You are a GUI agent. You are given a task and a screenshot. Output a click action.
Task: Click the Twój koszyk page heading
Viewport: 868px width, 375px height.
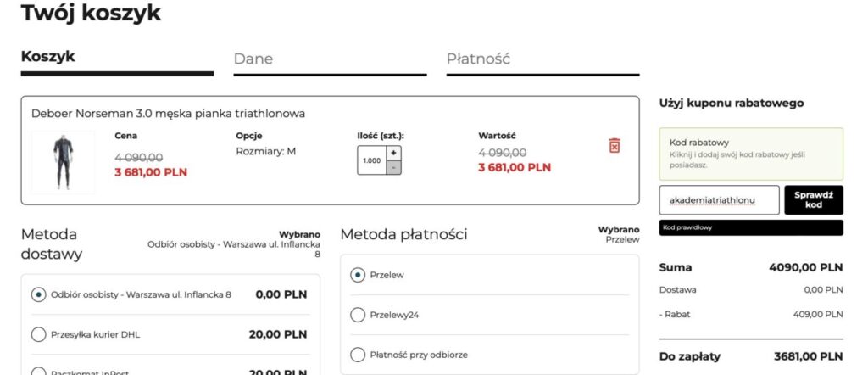click(91, 14)
